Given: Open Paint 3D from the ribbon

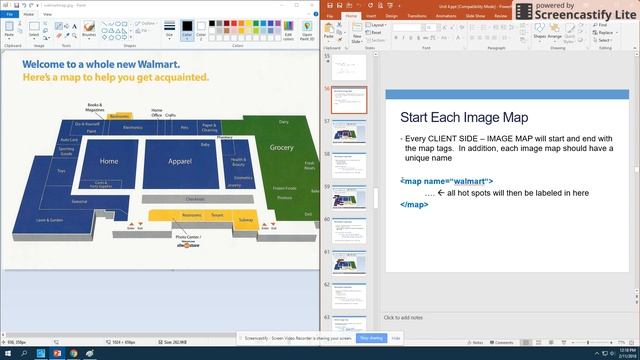Looking at the screenshot, I should point(307,31).
